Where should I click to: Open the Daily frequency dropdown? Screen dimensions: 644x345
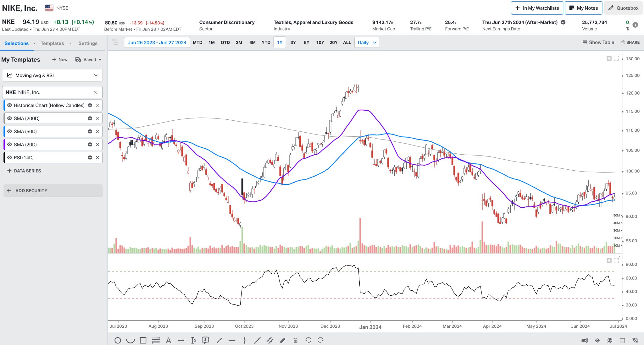click(x=367, y=42)
